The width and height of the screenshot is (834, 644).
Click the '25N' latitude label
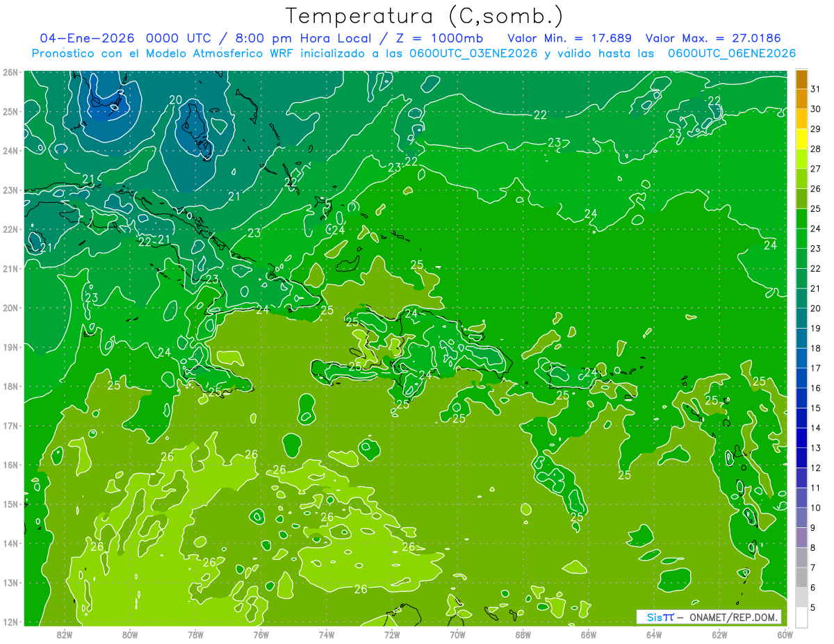(x=10, y=111)
